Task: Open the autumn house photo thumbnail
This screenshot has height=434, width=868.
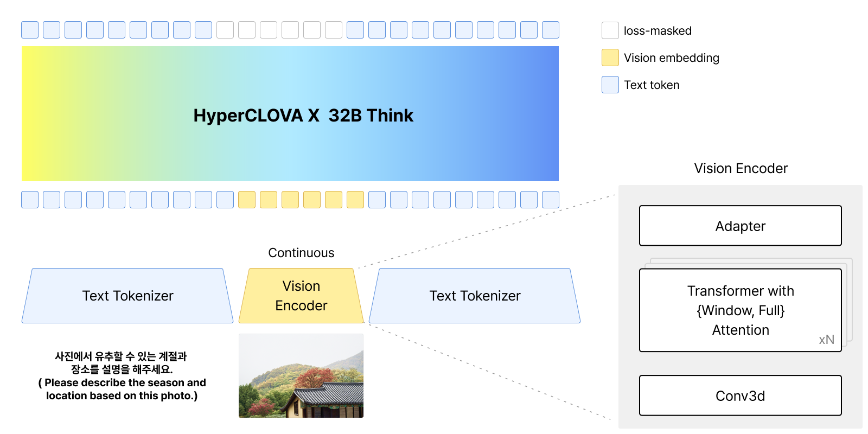Action: (301, 375)
